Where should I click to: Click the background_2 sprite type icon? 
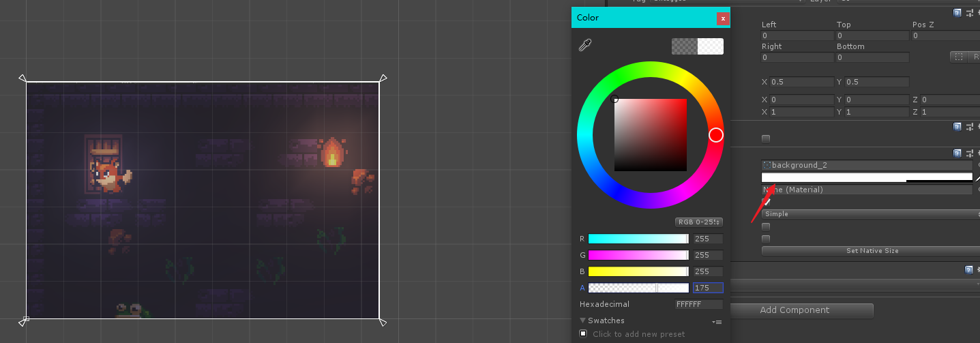tap(767, 165)
